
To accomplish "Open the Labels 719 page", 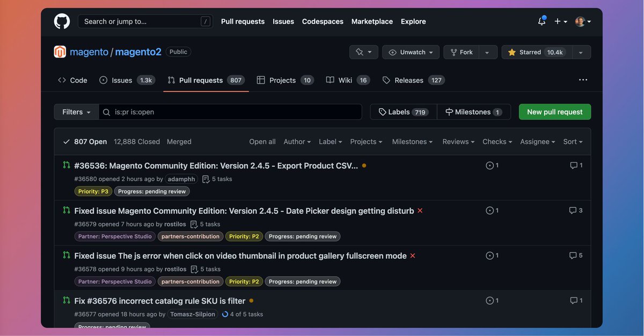I will pyautogui.click(x=403, y=112).
